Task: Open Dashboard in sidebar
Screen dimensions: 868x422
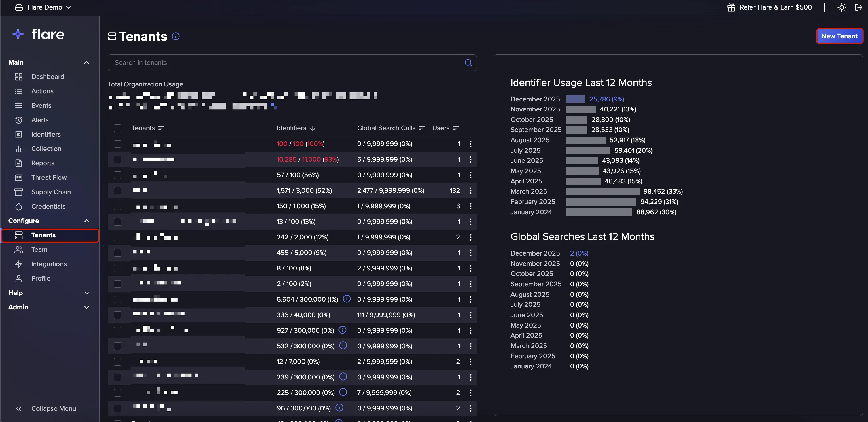Action: point(48,77)
